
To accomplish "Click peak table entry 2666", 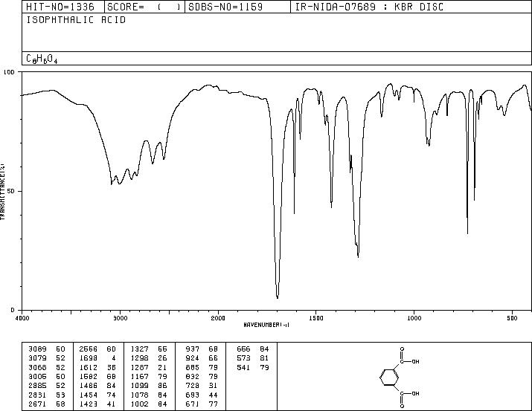I will pyautogui.click(x=89, y=349).
